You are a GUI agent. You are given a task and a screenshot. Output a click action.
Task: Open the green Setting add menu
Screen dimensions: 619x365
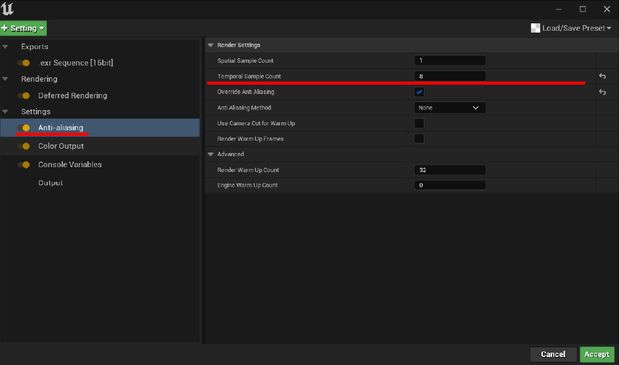[23, 28]
